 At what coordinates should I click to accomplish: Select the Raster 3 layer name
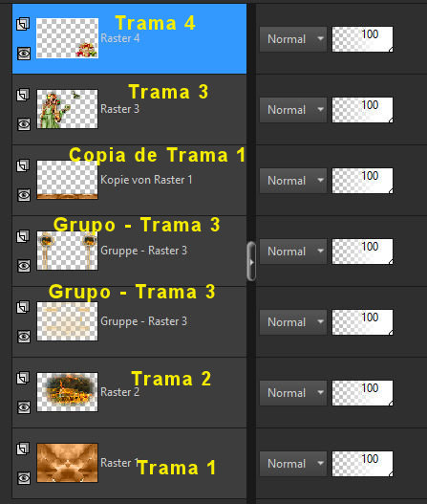click(119, 109)
